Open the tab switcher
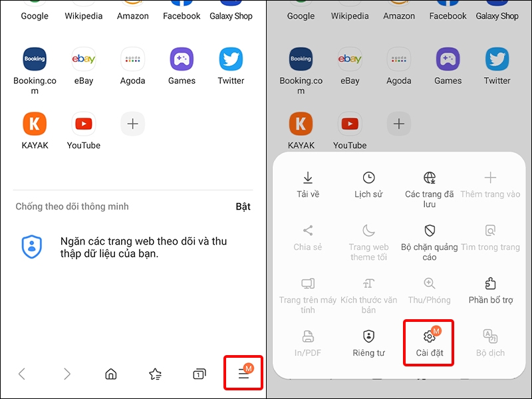Image resolution: width=532 pixels, height=399 pixels. [x=200, y=374]
